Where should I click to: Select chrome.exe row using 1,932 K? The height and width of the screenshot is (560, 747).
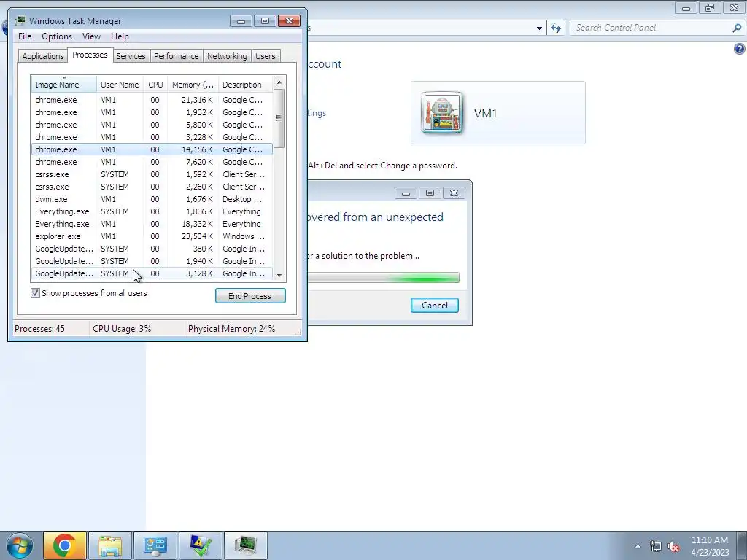tap(152, 112)
